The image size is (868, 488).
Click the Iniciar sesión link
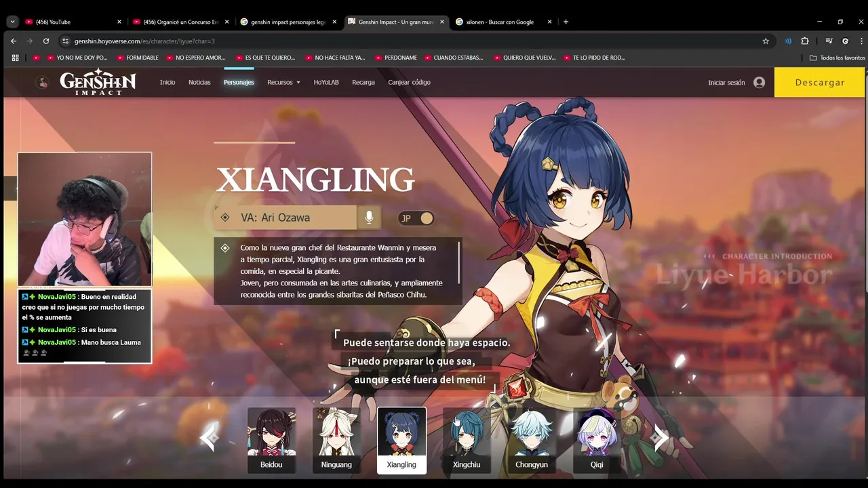tap(726, 83)
